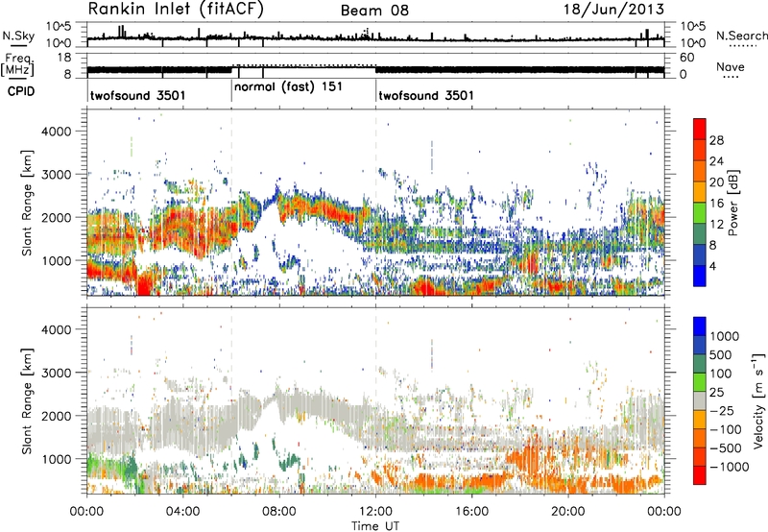This screenshot has width=768, height=532.
Task: Click the gray band of the Velocity color bar
Action: click(700, 400)
